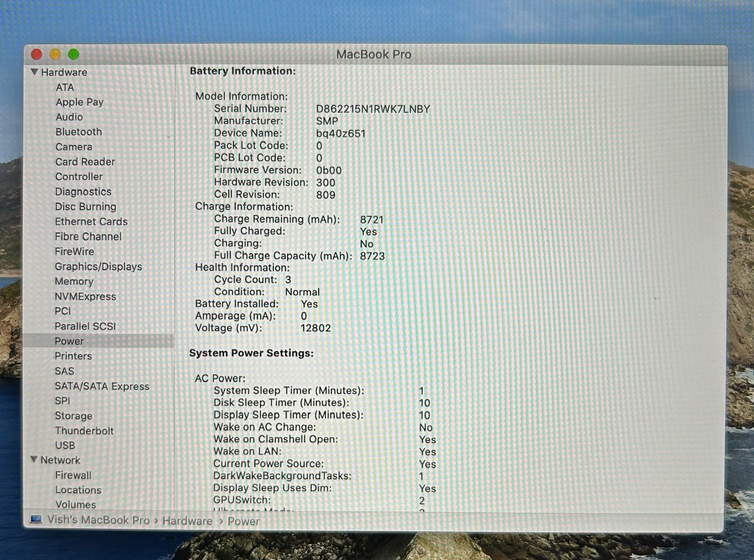Screen dimensions: 754x560
Task: Click the AC Power label
Action: point(220,379)
